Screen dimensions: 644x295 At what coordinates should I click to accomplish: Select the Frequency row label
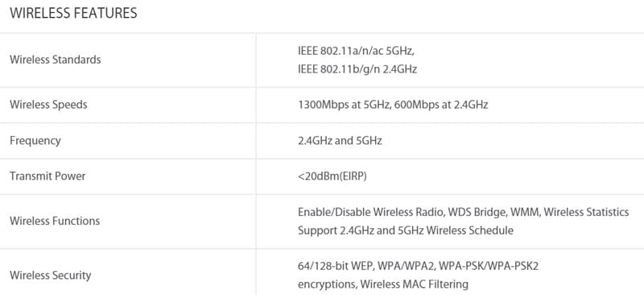pyautogui.click(x=35, y=141)
